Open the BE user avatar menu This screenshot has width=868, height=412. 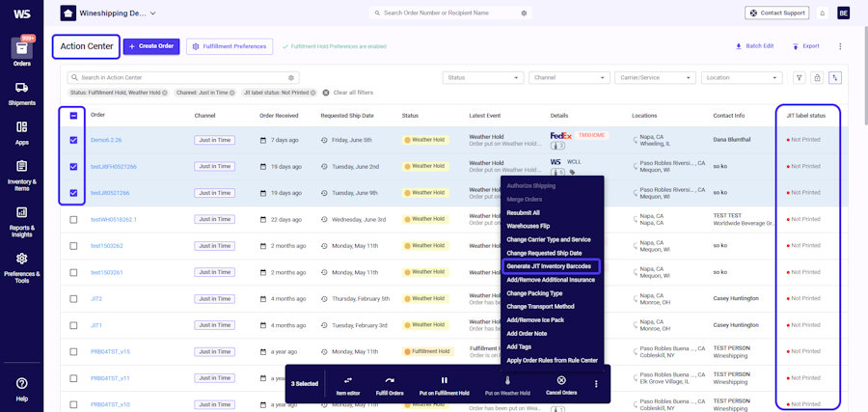click(x=843, y=13)
